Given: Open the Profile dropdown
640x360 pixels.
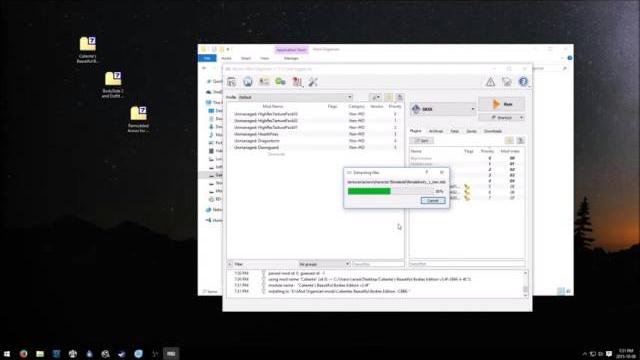Looking at the screenshot, I should click(295, 97).
